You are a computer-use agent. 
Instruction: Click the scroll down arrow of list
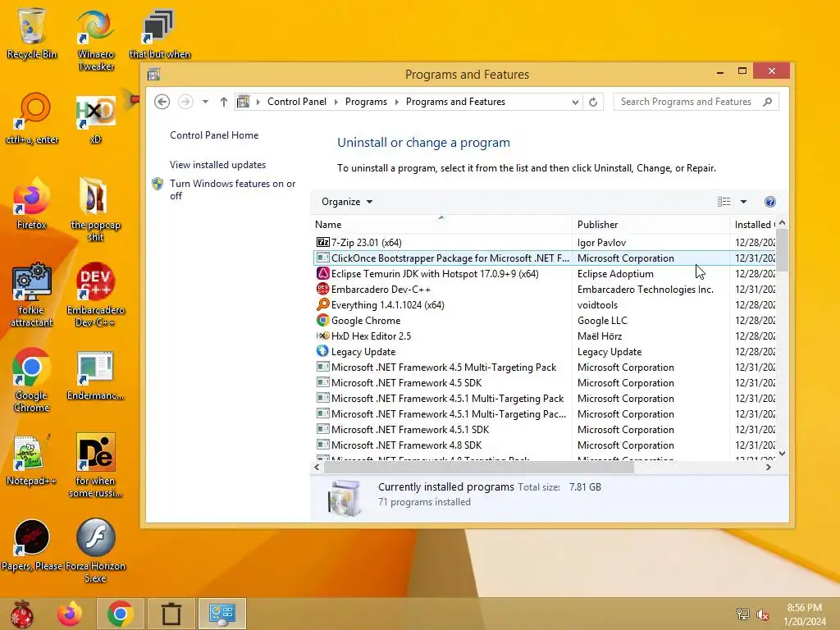(x=782, y=453)
